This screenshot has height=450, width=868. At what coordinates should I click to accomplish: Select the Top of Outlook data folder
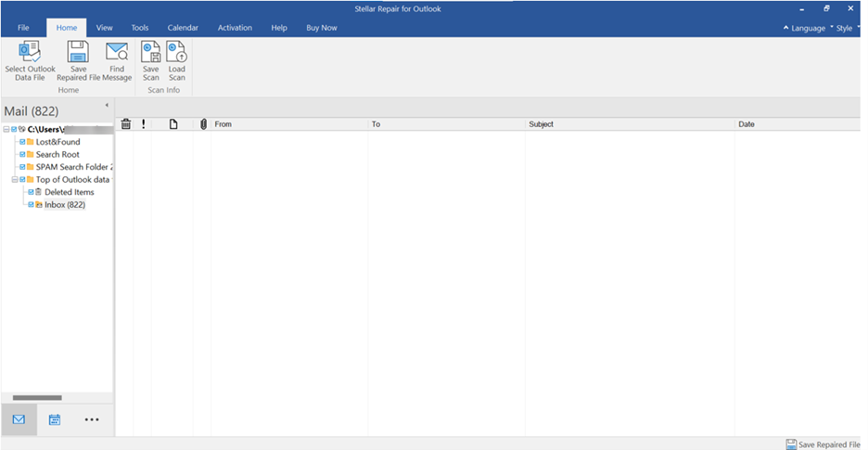click(74, 180)
